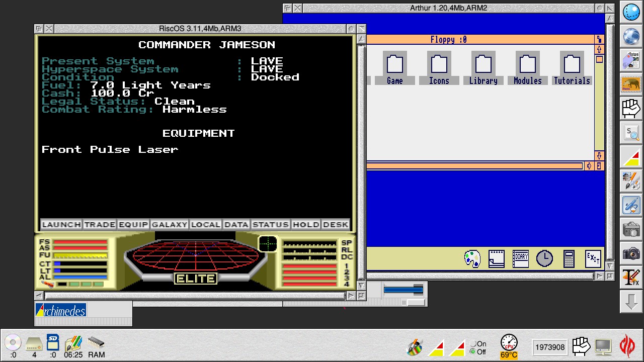Viewport: 644px width, 362px height.
Task: Select TRADE in the Elite menu bar
Action: coord(100,225)
